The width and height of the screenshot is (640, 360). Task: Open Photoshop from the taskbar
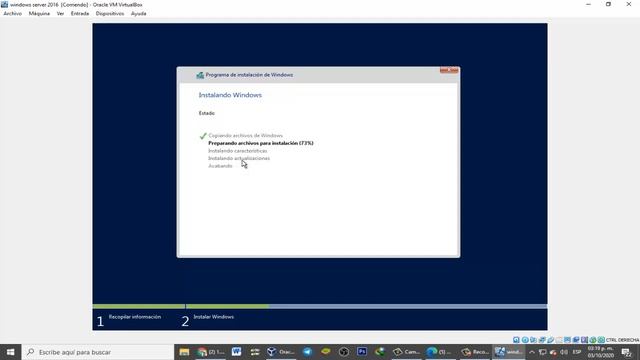pos(362,352)
